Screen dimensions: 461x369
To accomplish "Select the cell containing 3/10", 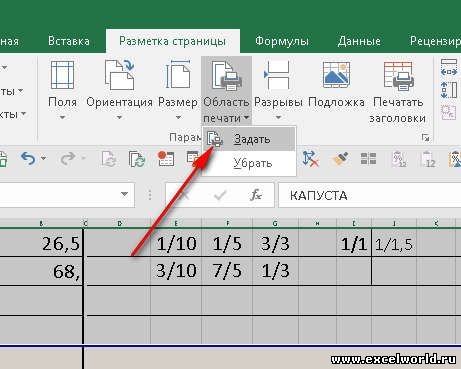I will click(176, 271).
